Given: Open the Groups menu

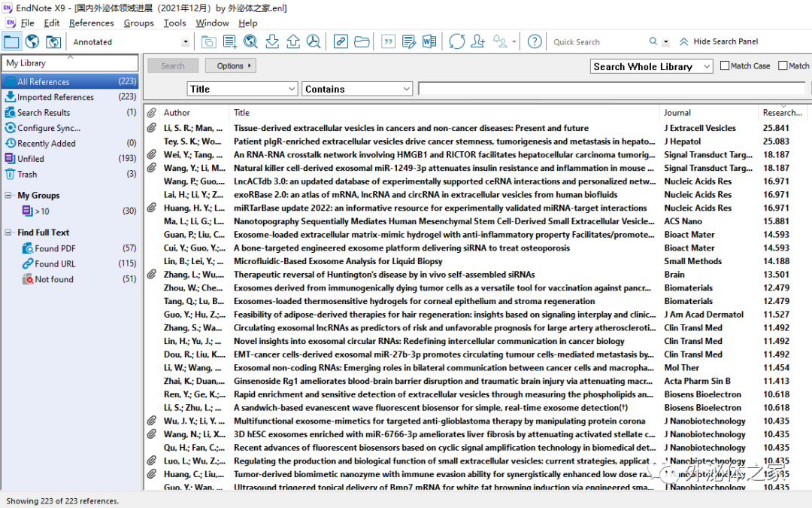Looking at the screenshot, I should (139, 23).
